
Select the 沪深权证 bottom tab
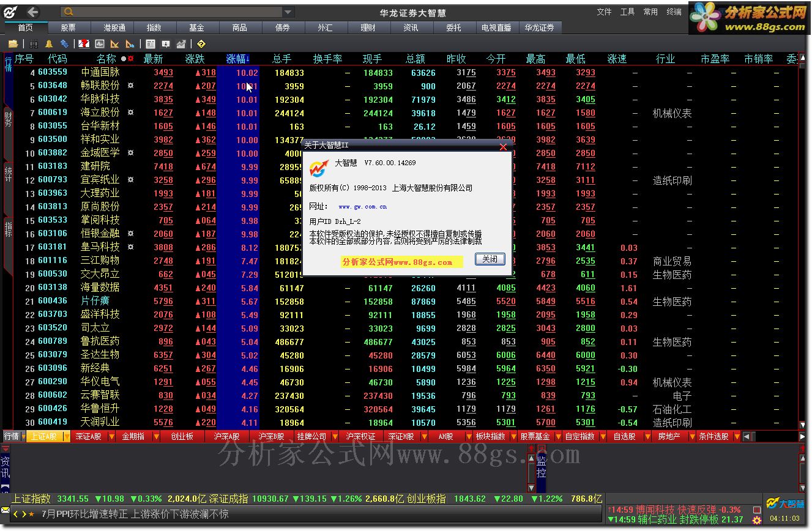coord(360,437)
